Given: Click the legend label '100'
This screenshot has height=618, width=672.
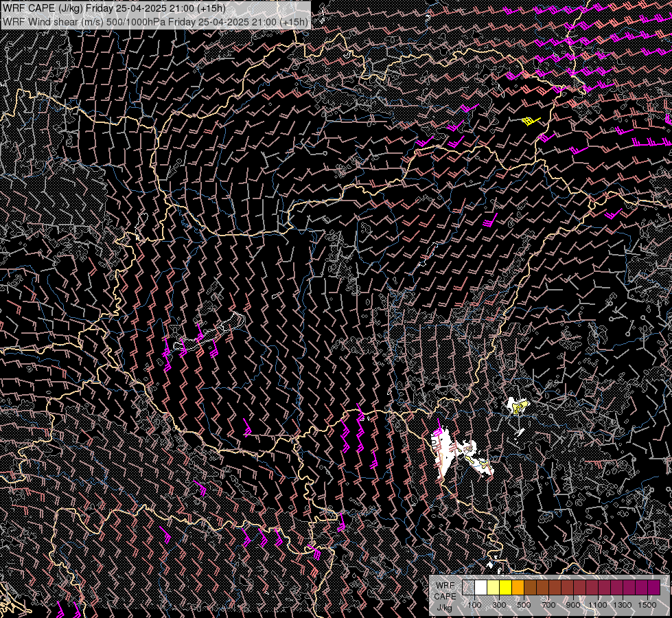Looking at the screenshot, I should pyautogui.click(x=474, y=605).
